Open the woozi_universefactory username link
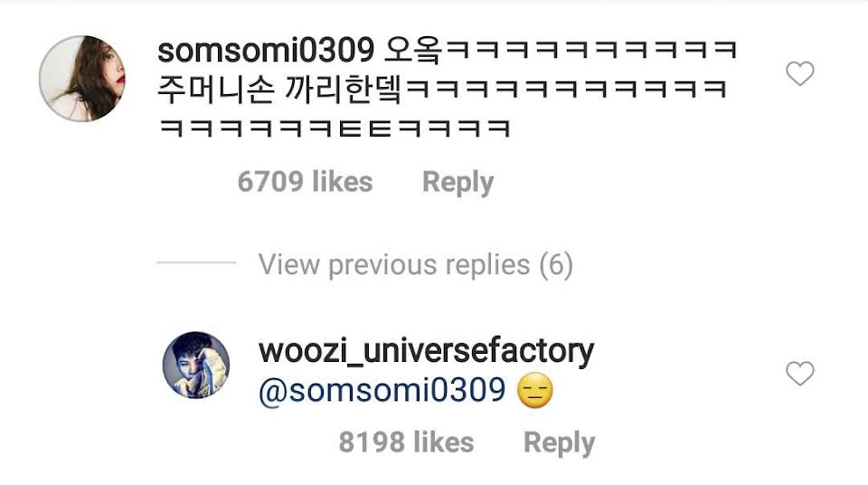The height and width of the screenshot is (485, 868). [426, 351]
